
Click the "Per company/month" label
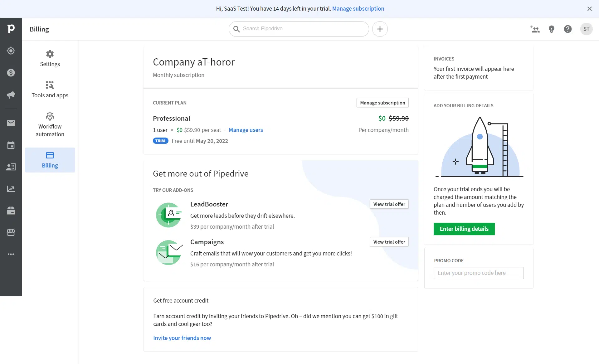[383, 130]
